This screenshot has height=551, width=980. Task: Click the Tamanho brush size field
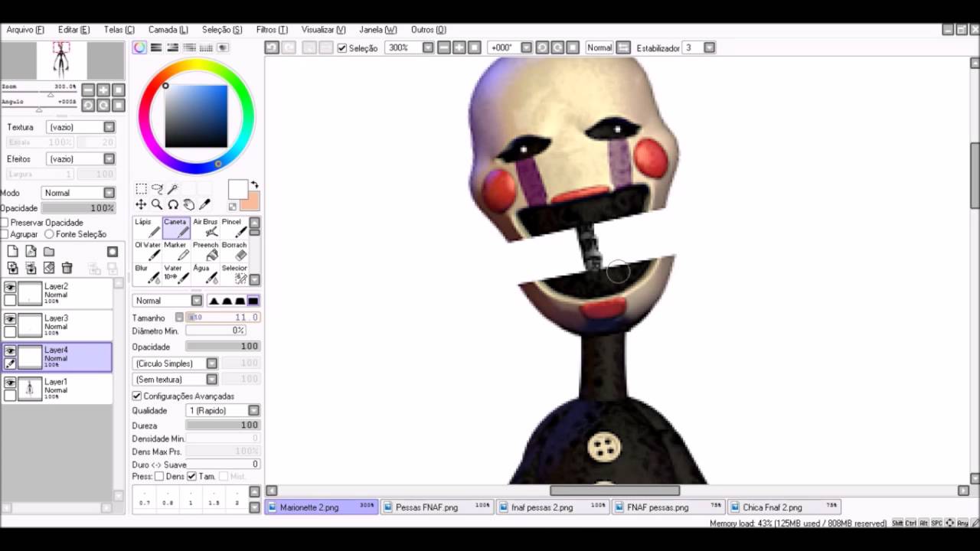[223, 318]
